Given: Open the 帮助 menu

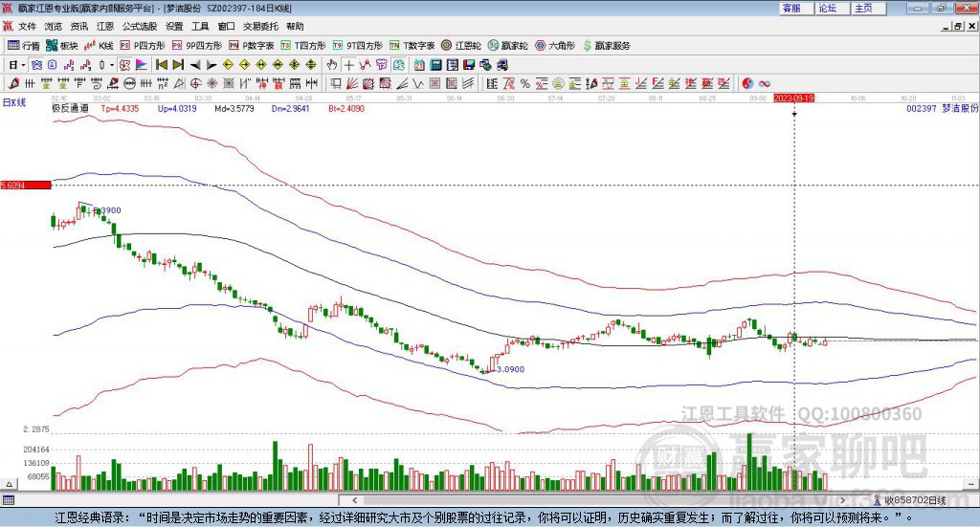Looking at the screenshot, I should [x=295, y=26].
